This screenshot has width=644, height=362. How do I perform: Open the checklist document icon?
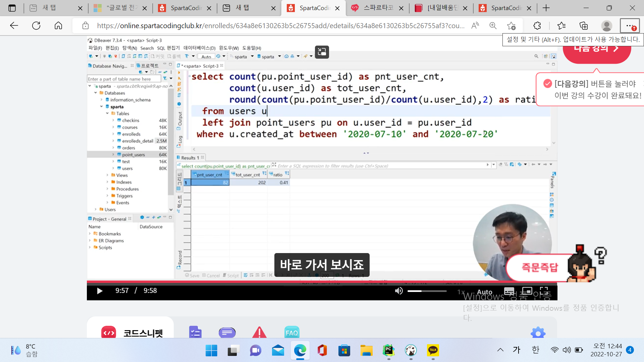(x=195, y=332)
